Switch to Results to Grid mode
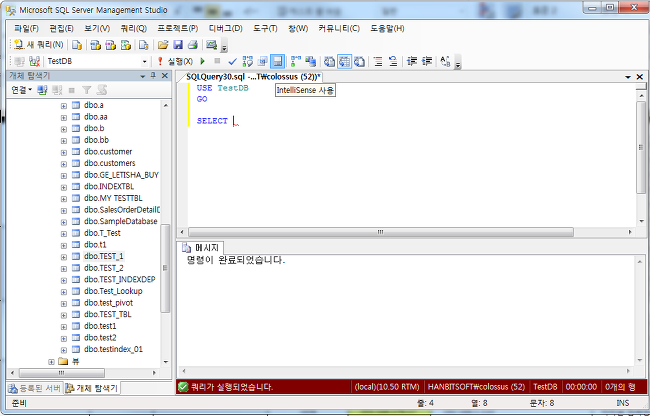Screen dimensions: 650x416 tap(344, 61)
